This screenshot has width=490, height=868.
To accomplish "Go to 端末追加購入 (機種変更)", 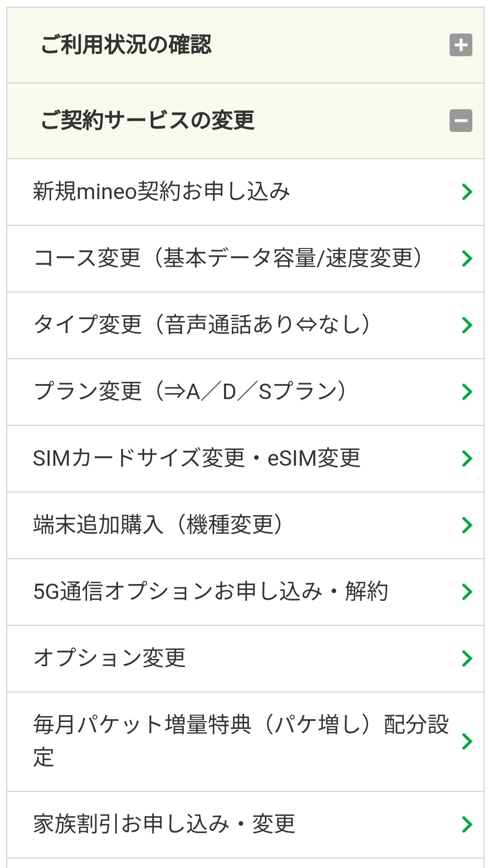I will click(x=158, y=525).
